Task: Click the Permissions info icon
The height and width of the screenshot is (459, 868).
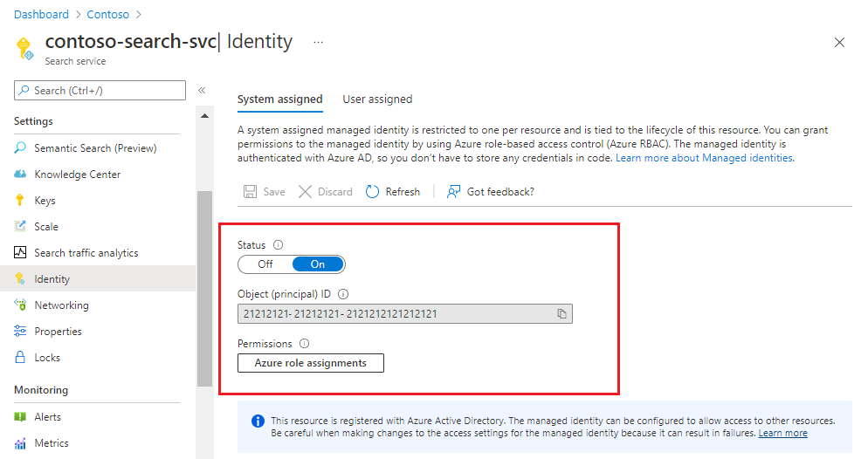Action: tap(304, 344)
